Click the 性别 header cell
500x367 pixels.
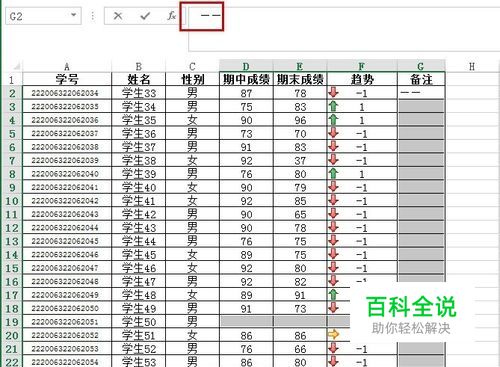pos(192,79)
